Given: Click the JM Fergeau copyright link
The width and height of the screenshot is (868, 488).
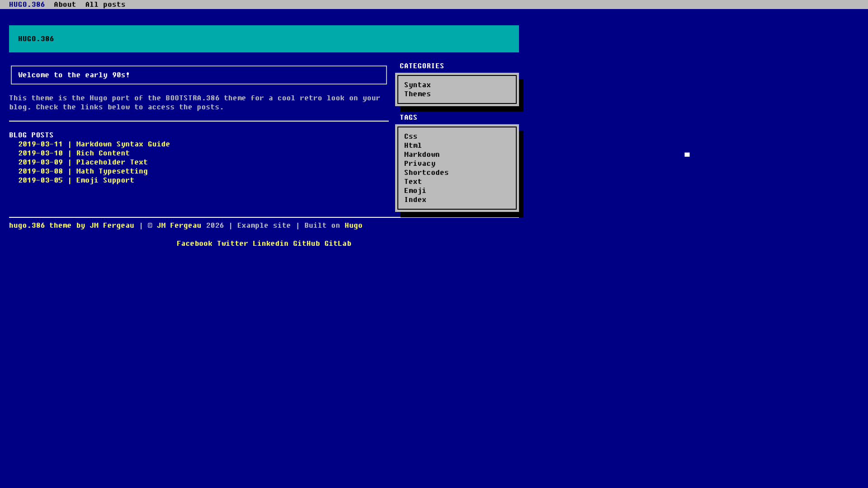Looking at the screenshot, I should (179, 225).
